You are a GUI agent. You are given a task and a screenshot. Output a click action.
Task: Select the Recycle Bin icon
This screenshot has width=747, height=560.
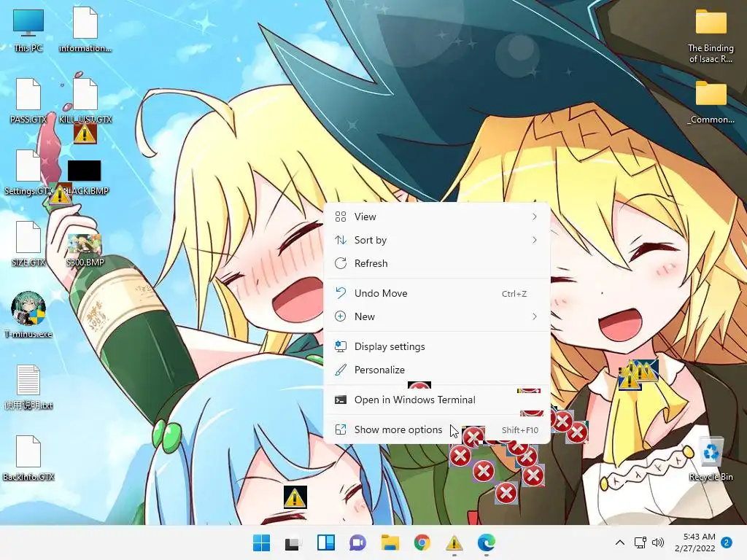711,459
